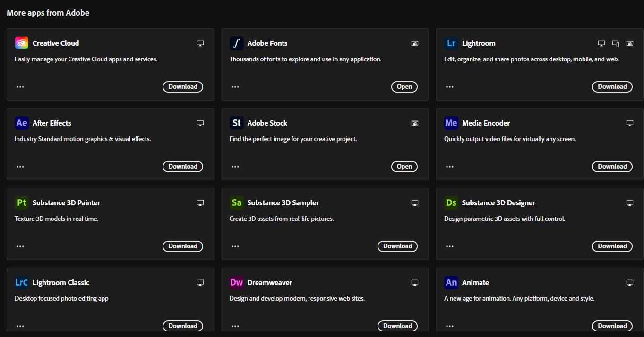
Task: Click the "Dreamweaver" title text
Action: [x=270, y=282]
